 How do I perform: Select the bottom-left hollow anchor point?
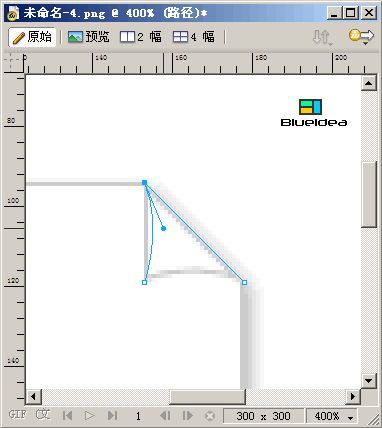click(144, 282)
